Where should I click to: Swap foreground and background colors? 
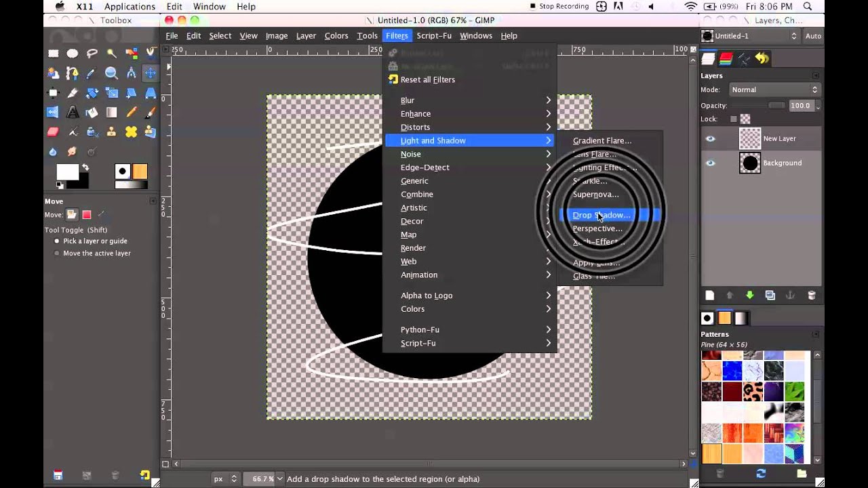(x=85, y=167)
